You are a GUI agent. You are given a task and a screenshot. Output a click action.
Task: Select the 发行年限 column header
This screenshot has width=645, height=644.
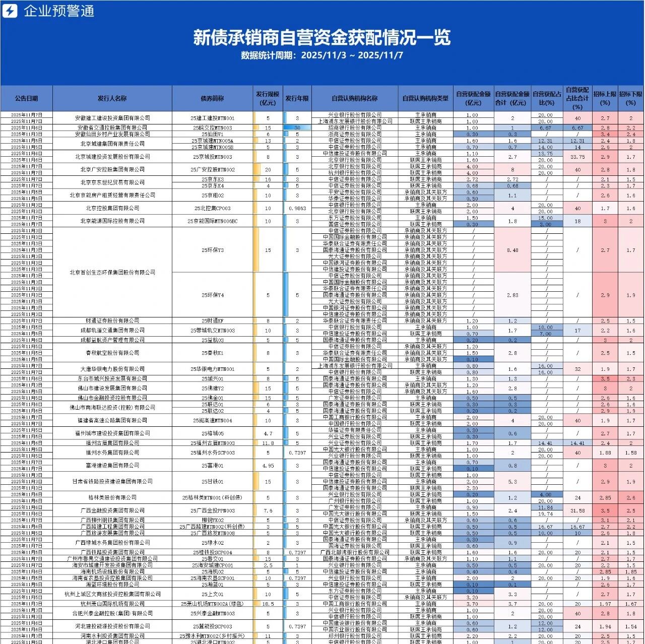click(297, 98)
